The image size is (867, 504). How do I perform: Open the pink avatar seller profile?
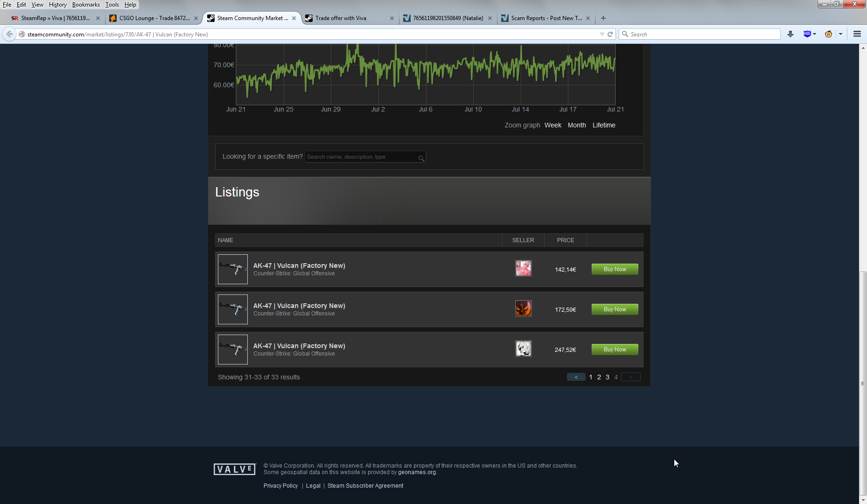[523, 269]
